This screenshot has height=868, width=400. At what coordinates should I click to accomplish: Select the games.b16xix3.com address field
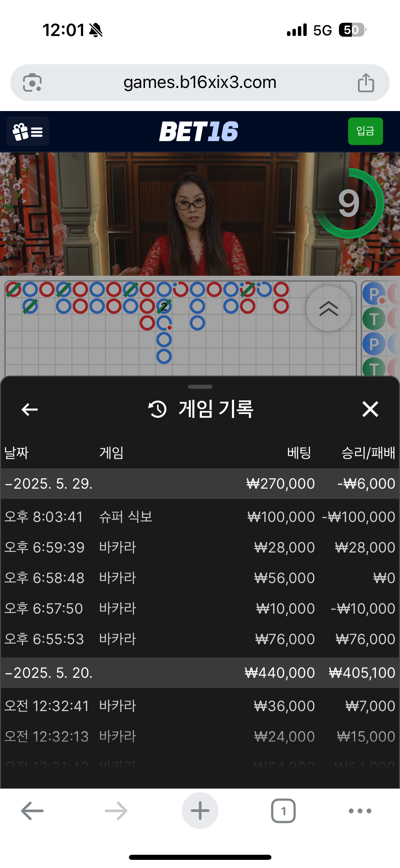point(200,83)
